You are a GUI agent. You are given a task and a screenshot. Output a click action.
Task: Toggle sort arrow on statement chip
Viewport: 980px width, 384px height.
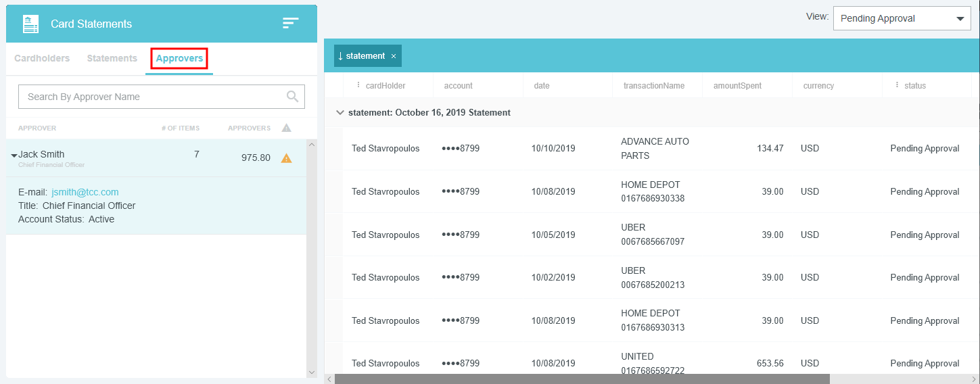pos(340,56)
